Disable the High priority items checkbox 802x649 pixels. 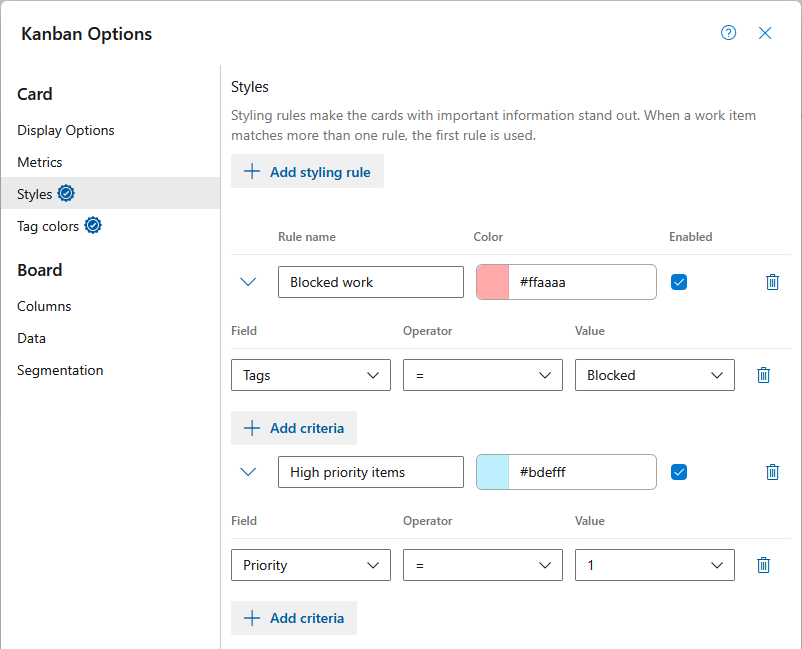[x=679, y=472]
